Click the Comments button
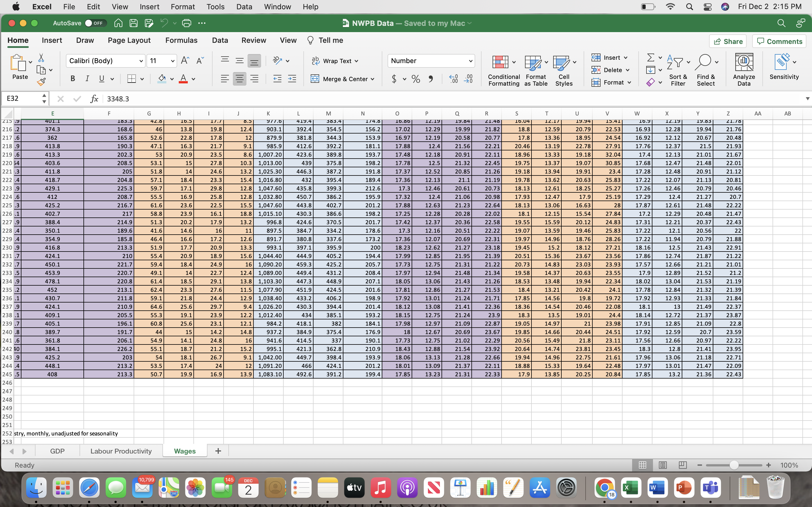 point(779,41)
